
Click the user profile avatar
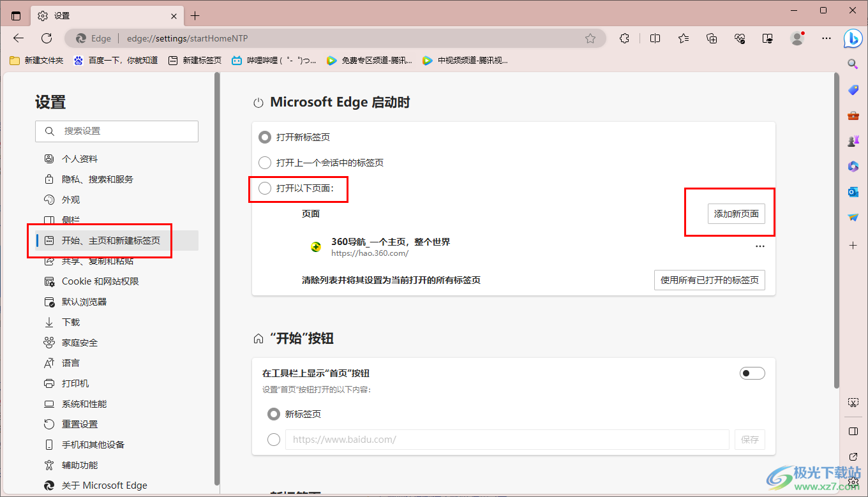coord(797,38)
